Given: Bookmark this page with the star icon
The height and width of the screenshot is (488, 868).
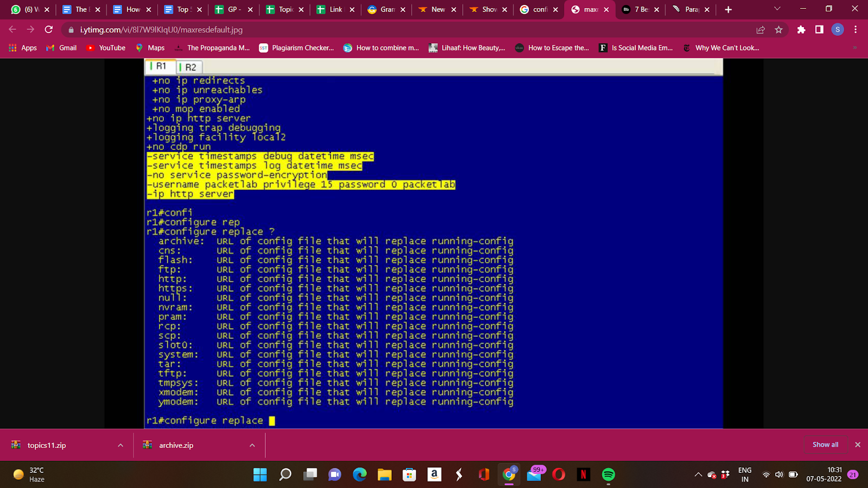Looking at the screenshot, I should coord(778,30).
